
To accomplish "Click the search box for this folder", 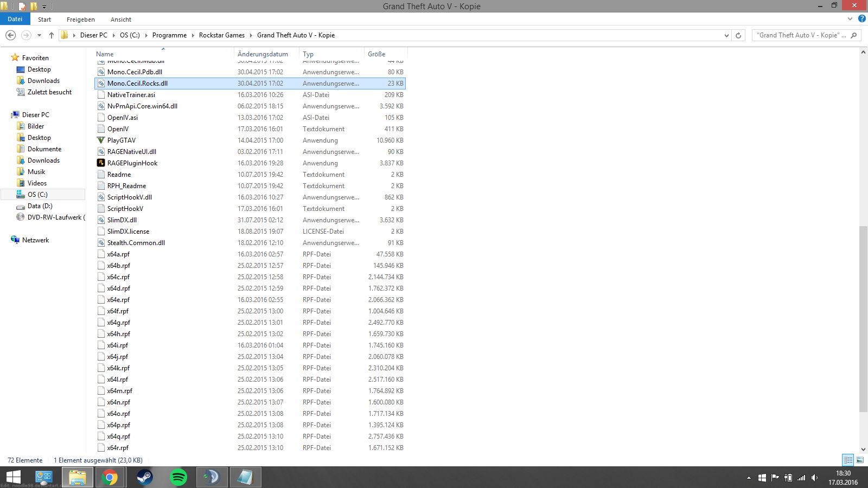I will point(801,35).
